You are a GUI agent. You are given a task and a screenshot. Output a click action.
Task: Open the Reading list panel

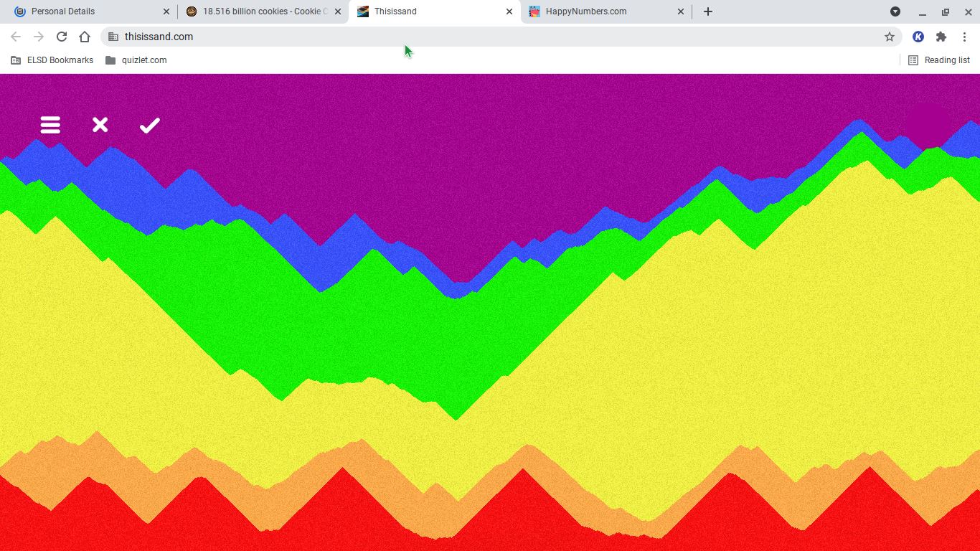pyautogui.click(x=939, y=60)
